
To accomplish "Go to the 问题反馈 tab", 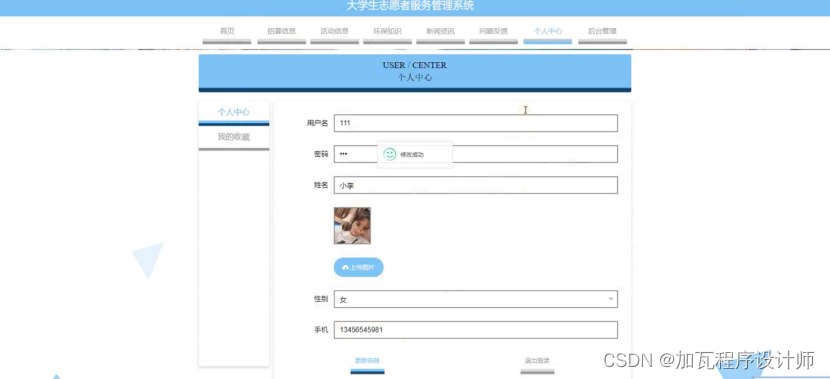I will click(493, 32).
